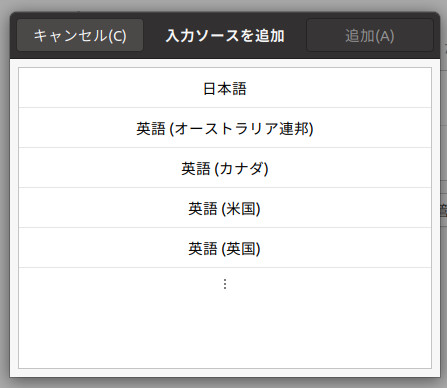This screenshot has height=388, width=447.
Task: Click the empty area below the language list
Action: pos(225,334)
